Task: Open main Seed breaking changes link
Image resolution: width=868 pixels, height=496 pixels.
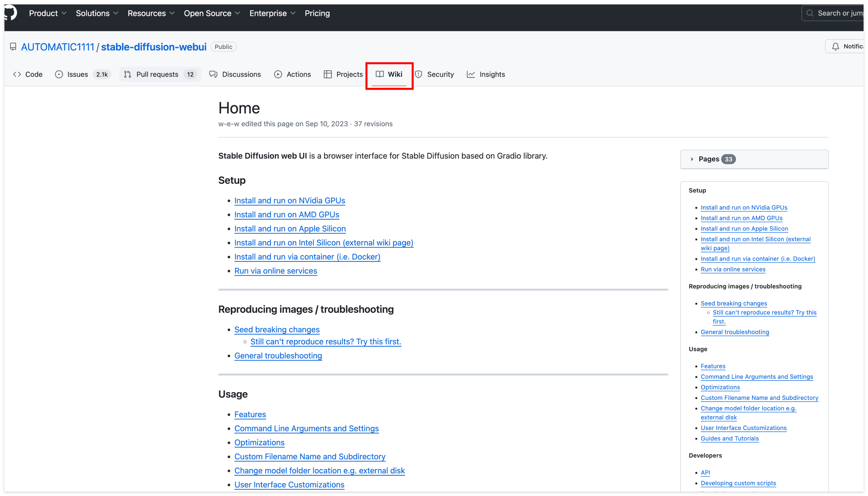Action: [x=277, y=329]
